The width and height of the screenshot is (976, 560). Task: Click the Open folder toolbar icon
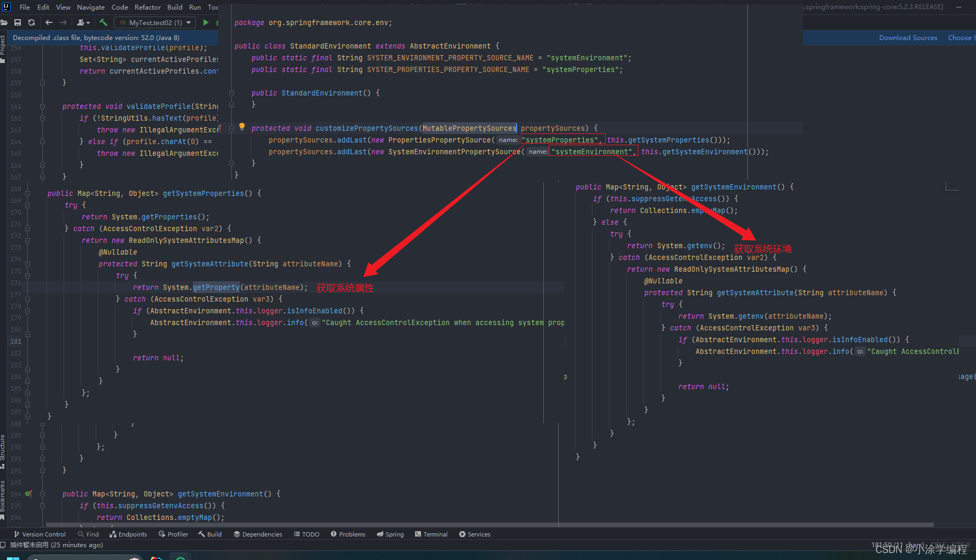[4, 22]
